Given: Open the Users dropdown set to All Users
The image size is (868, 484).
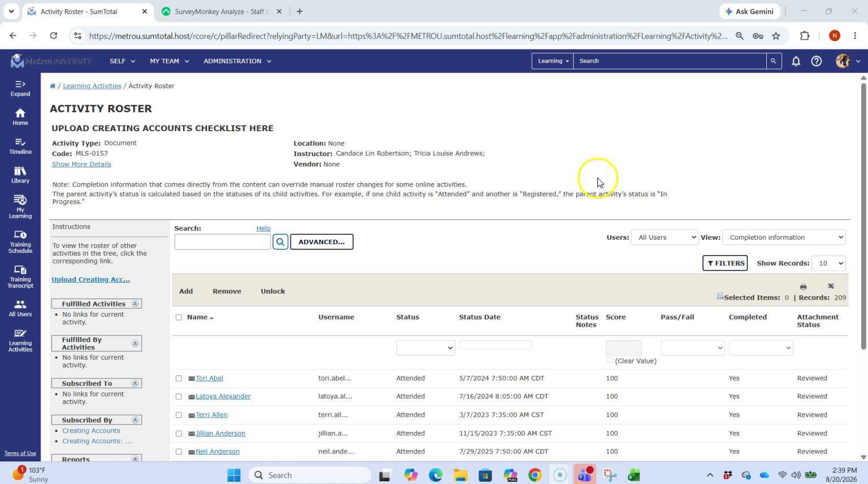Looking at the screenshot, I should (x=665, y=237).
